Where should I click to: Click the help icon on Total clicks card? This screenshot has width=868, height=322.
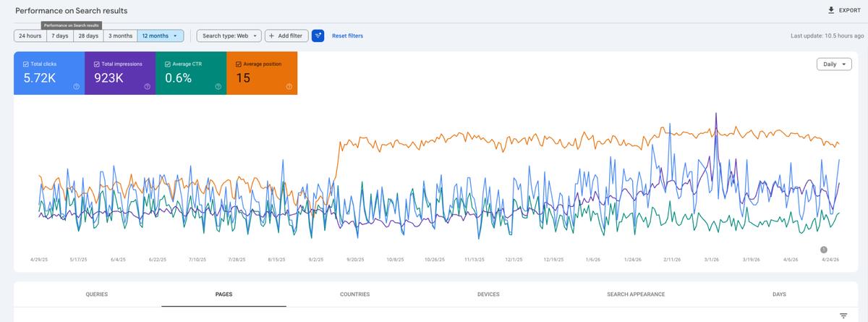tap(76, 86)
